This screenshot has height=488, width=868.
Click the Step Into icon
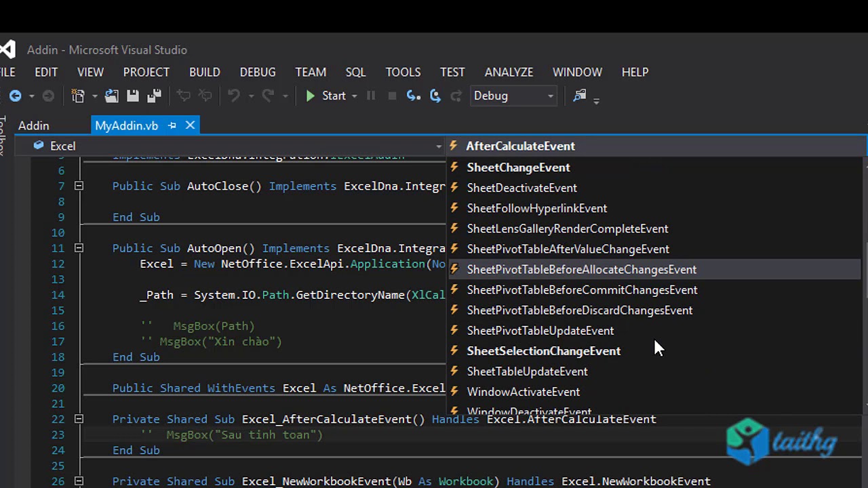pos(413,96)
